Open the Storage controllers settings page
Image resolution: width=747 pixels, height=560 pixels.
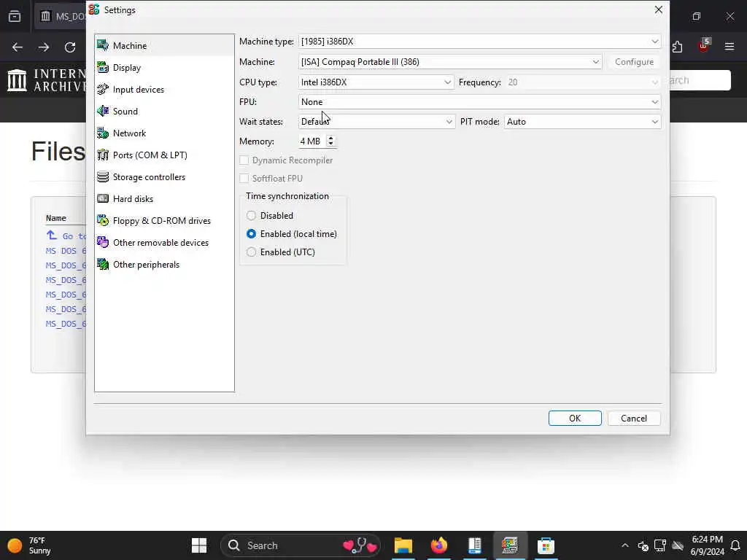coord(149,177)
